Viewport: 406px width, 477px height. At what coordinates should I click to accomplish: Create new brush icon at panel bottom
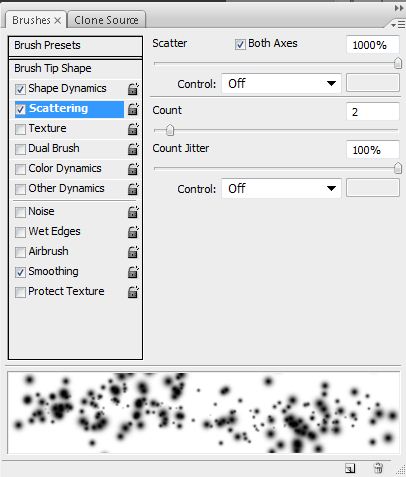click(x=350, y=468)
